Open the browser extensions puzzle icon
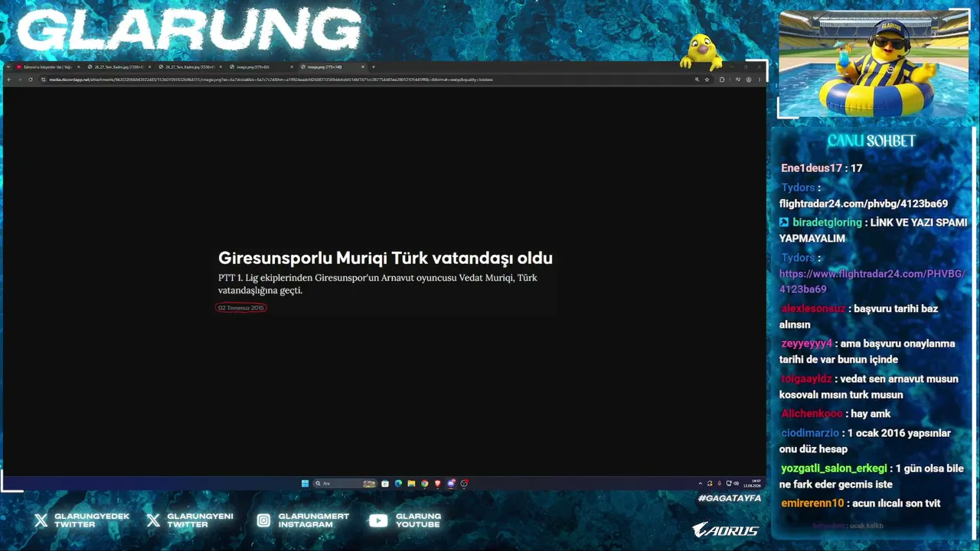Image resolution: width=980 pixels, height=551 pixels. 722,80
